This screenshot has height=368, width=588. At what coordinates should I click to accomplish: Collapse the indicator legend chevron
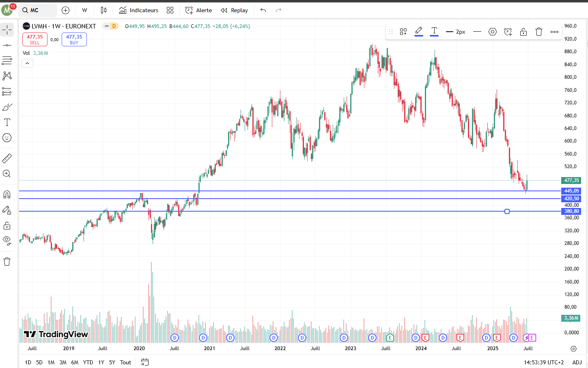(x=27, y=63)
